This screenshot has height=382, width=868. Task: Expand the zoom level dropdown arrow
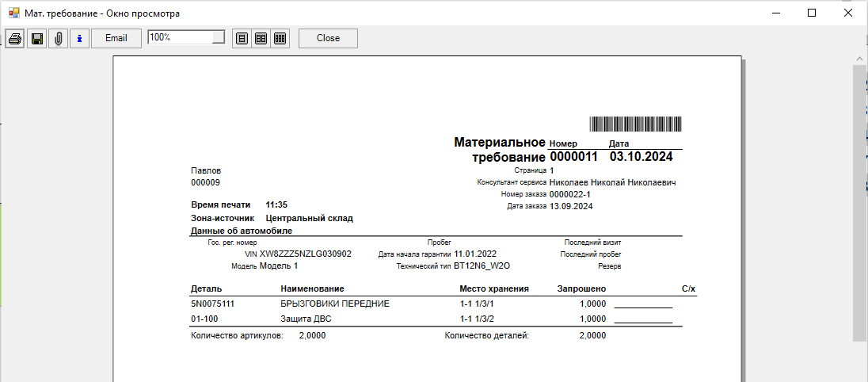(x=219, y=37)
